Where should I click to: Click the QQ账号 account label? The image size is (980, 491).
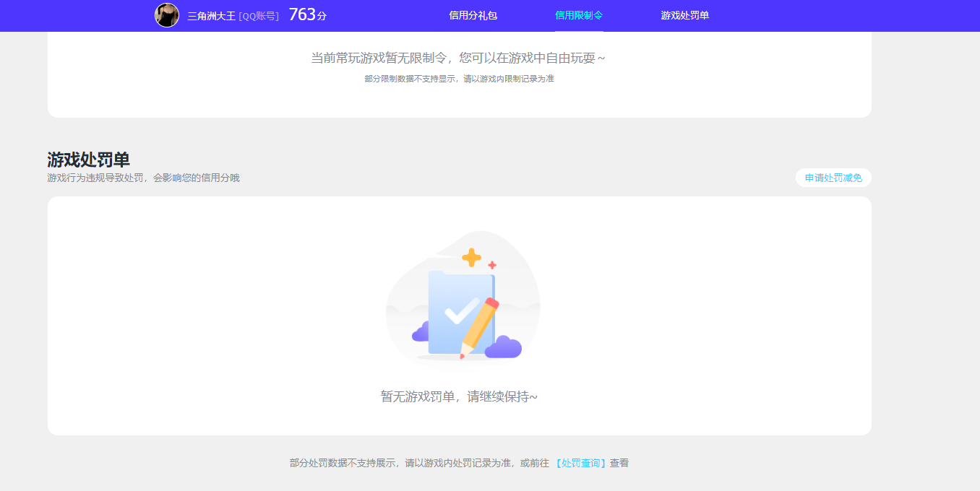point(258,15)
